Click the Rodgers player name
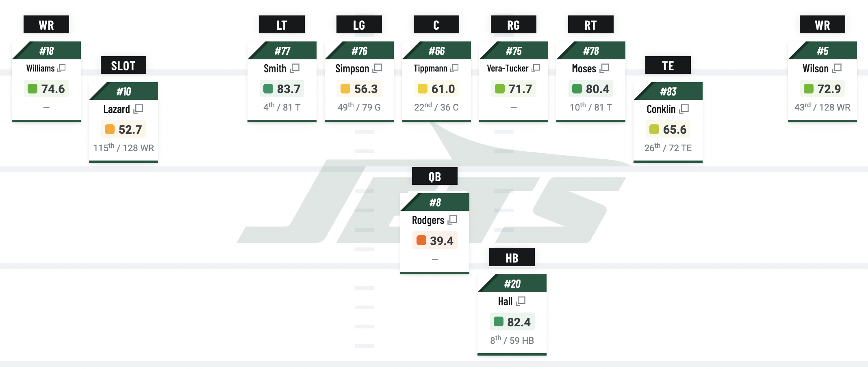The height and width of the screenshot is (369, 868). 428,220
